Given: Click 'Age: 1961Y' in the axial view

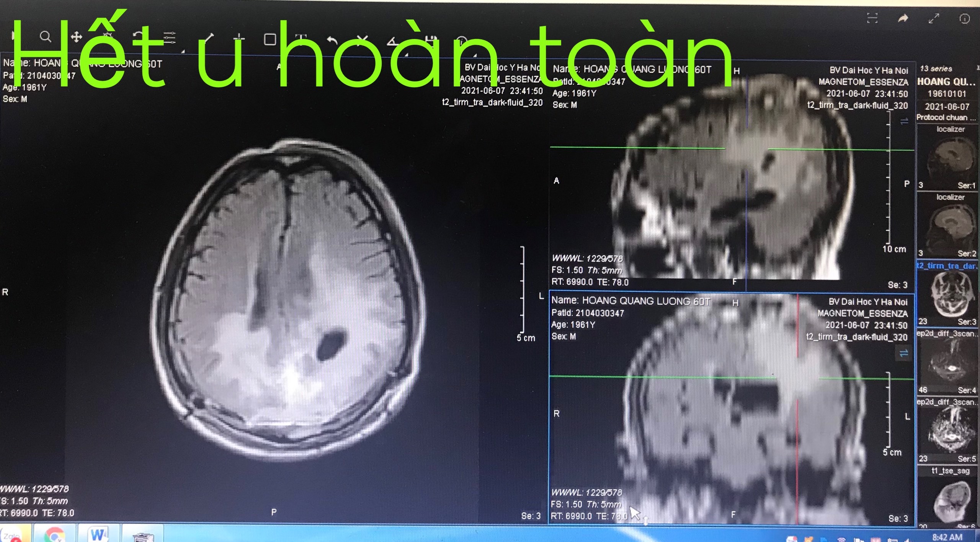Looking at the screenshot, I should tap(24, 87).
